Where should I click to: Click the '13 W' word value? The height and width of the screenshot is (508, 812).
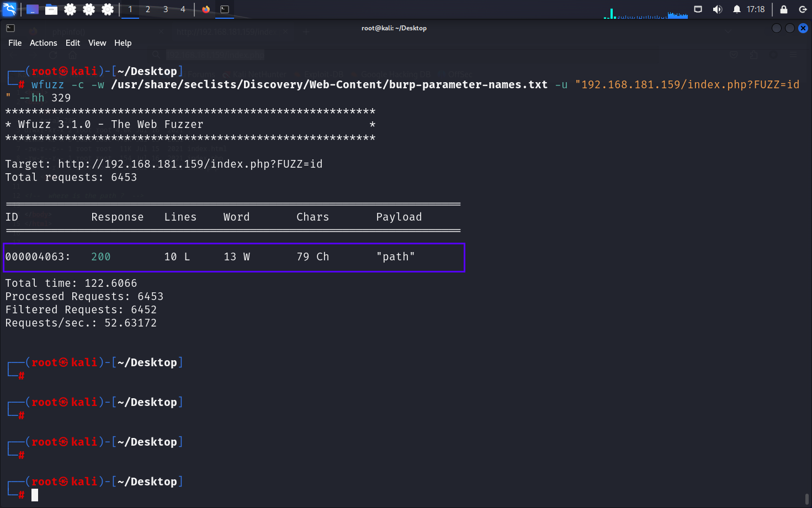click(x=237, y=256)
